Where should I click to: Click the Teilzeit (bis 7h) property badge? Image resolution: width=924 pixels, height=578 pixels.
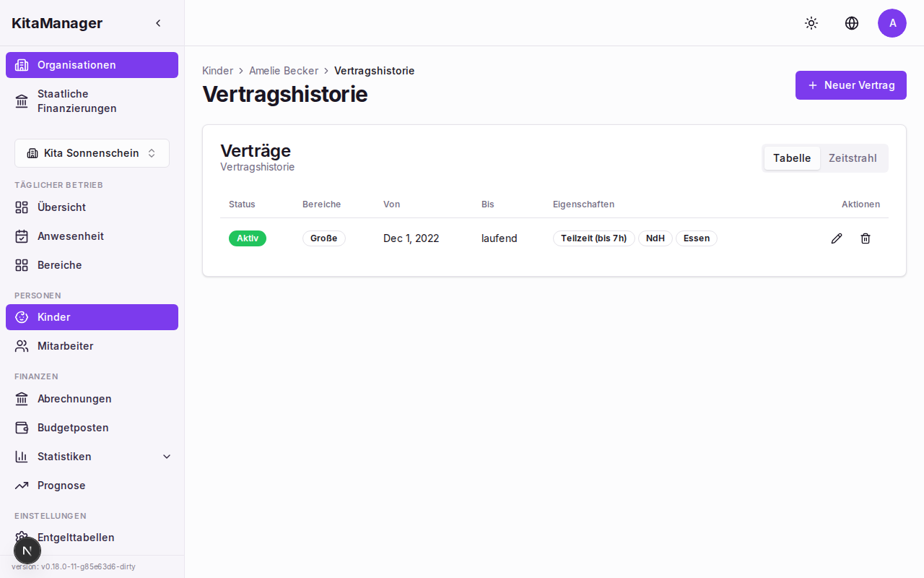pyautogui.click(x=594, y=238)
